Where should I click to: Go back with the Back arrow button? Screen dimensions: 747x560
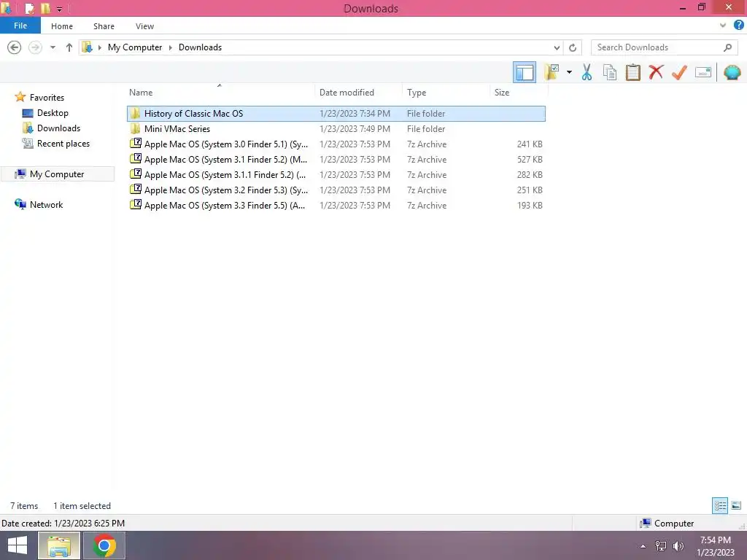point(15,47)
